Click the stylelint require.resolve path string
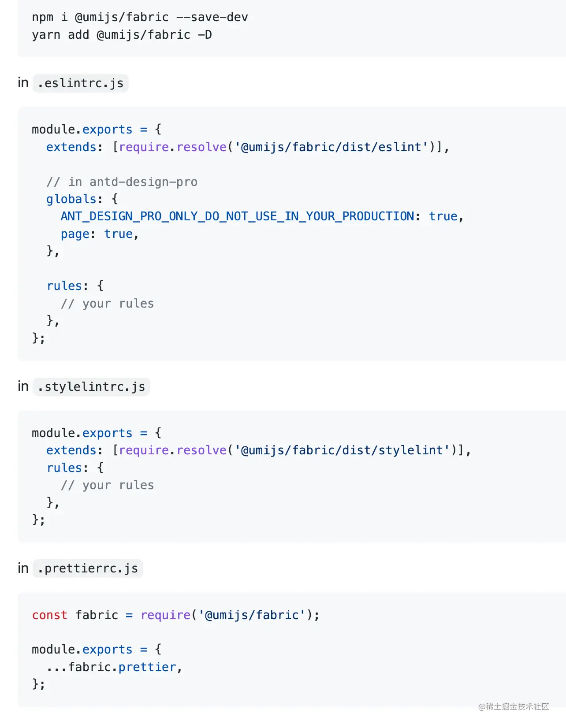 [x=342, y=450]
